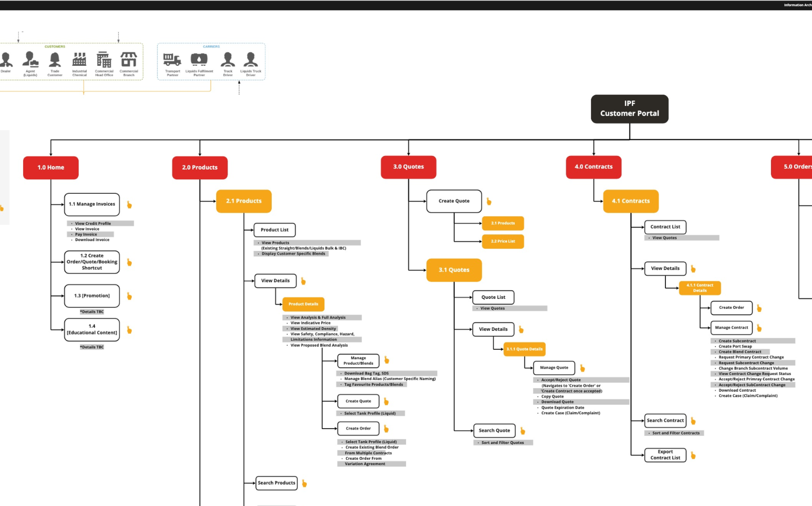Click the Trade Customer persona icon
Image resolution: width=812 pixels, height=506 pixels.
55,60
